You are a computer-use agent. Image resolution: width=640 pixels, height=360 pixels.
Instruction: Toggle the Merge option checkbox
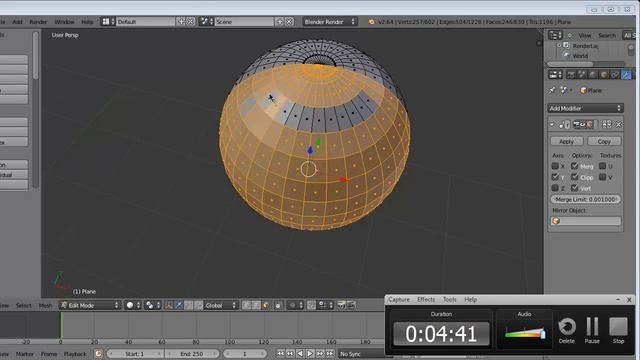click(575, 166)
